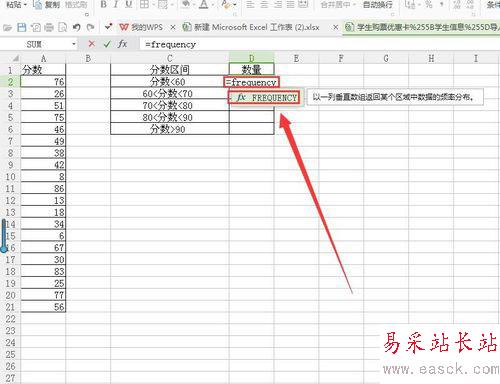The height and width of the screenshot is (384, 500).
Task: Open the Paste (粘贴) dropdown arrow
Action: 25,5
